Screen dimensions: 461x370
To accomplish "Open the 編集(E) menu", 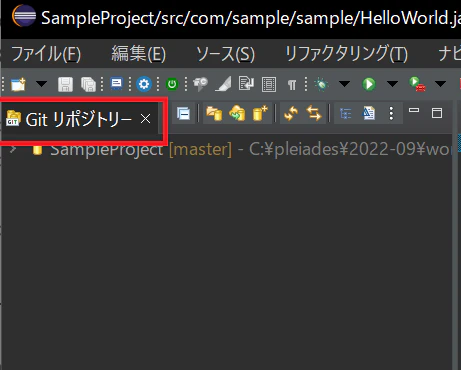I will click(138, 54).
